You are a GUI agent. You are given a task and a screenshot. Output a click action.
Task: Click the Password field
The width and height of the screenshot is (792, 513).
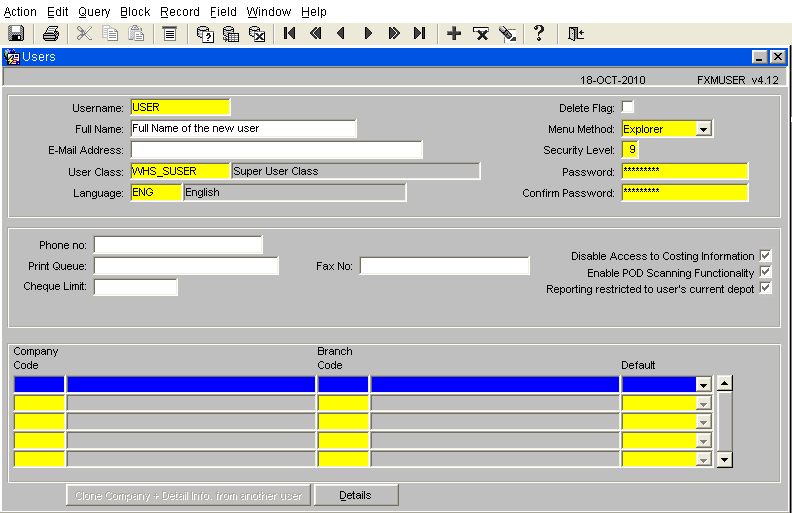click(x=685, y=171)
